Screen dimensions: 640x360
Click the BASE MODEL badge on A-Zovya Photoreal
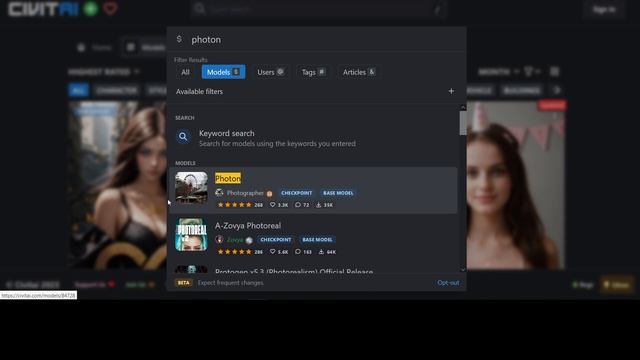[317, 240]
